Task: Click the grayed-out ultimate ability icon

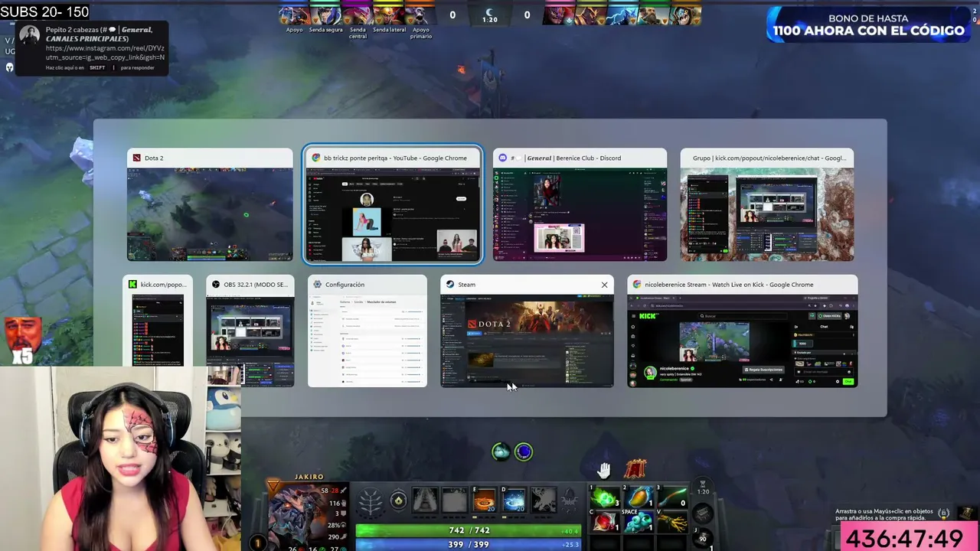Action: (x=544, y=501)
